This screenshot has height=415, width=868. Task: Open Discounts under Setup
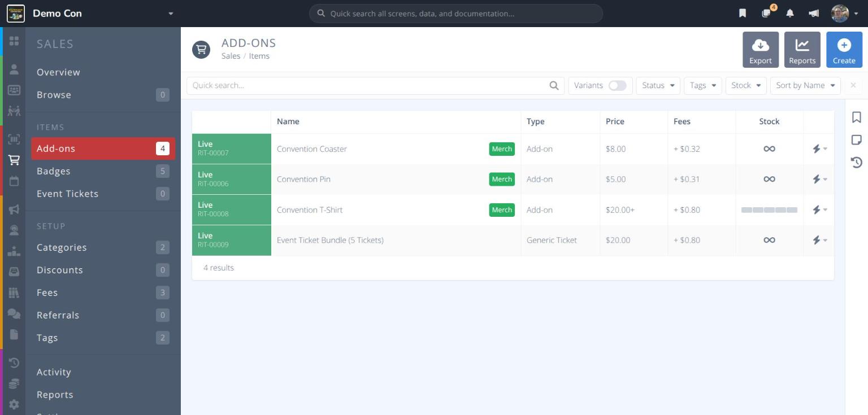[103, 270]
